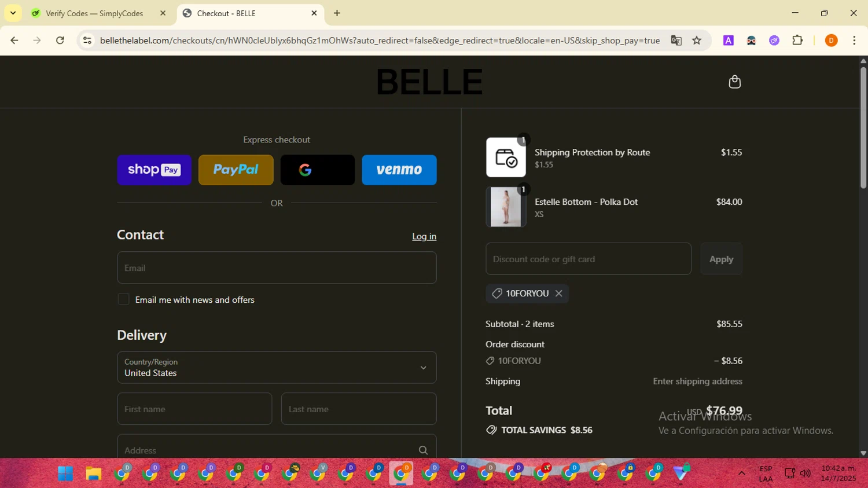Focus the First name field
The height and width of the screenshot is (488, 868).
click(194, 409)
